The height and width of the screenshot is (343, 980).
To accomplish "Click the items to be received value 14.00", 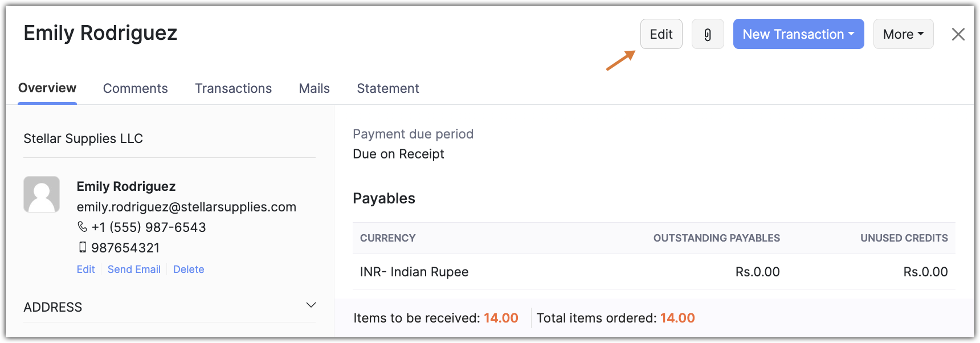I will 501,318.
